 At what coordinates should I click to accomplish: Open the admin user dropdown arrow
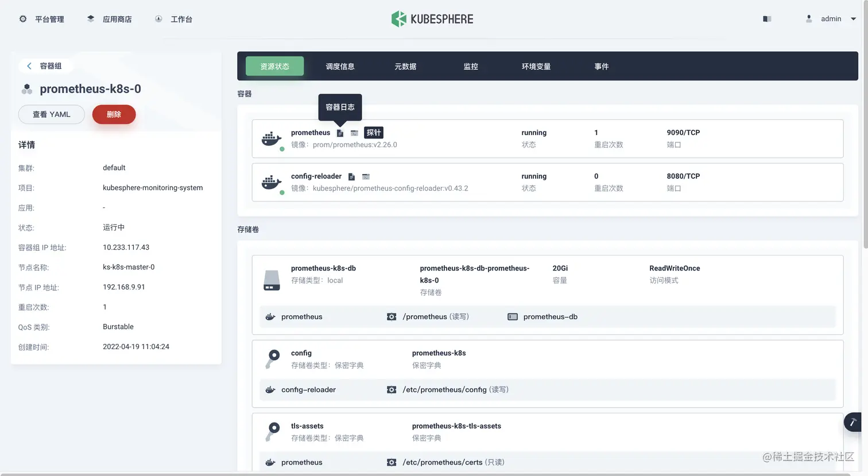(853, 19)
